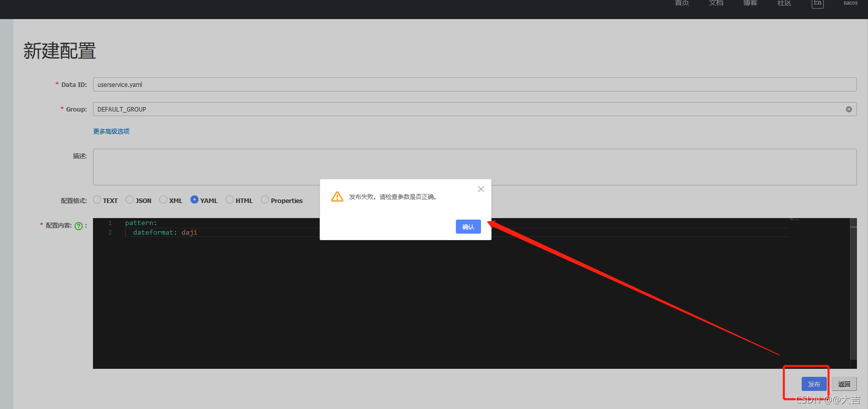Viewport: 868px width, 409px height.
Task: Open 社区 in the top navigation
Action: pyautogui.click(x=785, y=3)
